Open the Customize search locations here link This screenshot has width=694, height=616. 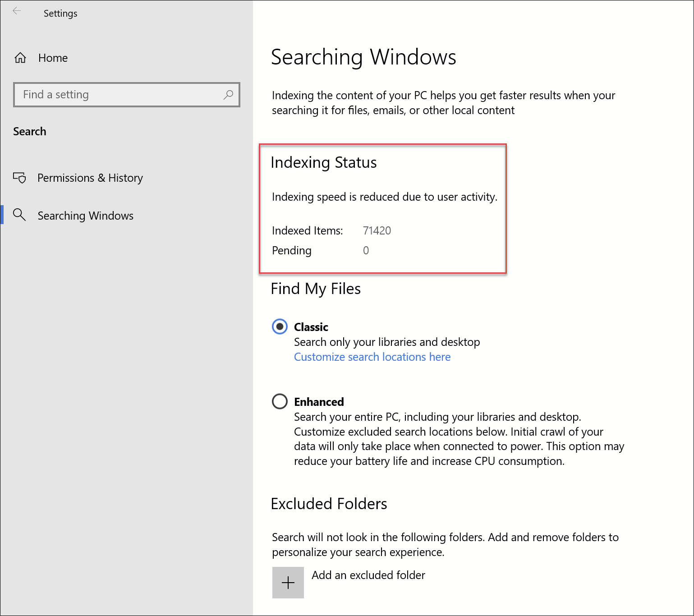click(x=372, y=357)
